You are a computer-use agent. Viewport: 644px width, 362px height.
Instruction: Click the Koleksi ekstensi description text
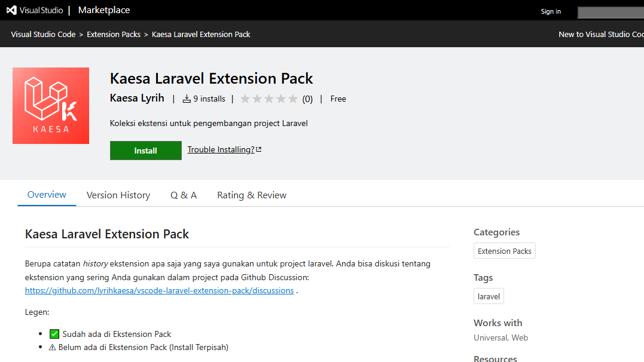pos(209,124)
